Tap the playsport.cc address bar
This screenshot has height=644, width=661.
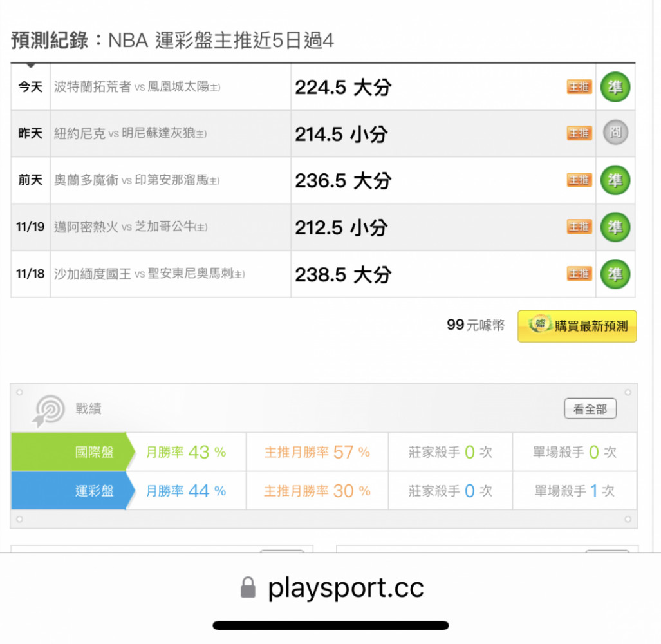pyautogui.click(x=331, y=587)
